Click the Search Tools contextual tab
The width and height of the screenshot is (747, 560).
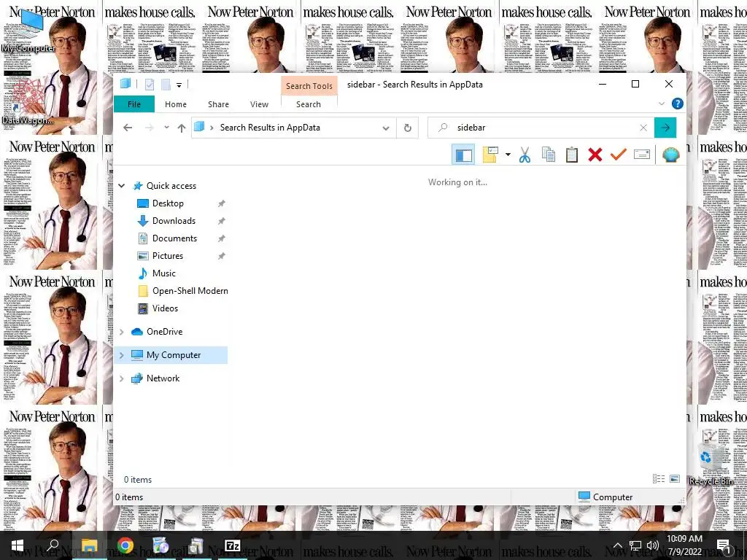[309, 86]
